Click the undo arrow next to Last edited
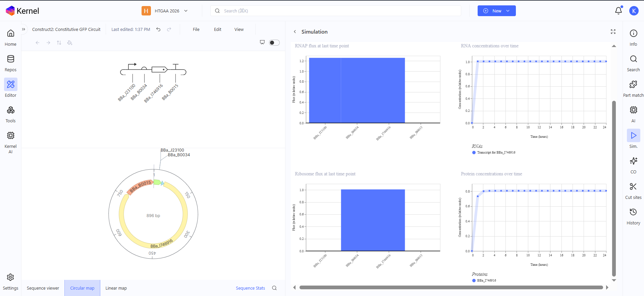This screenshot has width=644, height=296. (158, 30)
